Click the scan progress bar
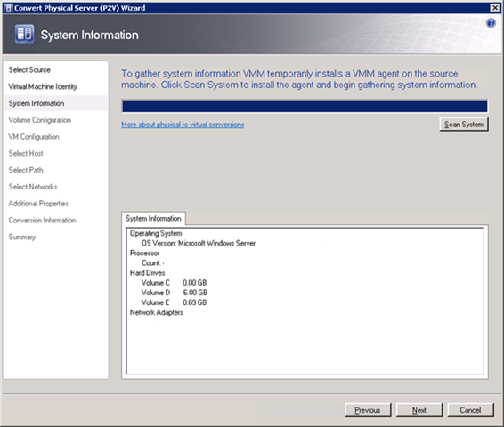 pos(305,106)
